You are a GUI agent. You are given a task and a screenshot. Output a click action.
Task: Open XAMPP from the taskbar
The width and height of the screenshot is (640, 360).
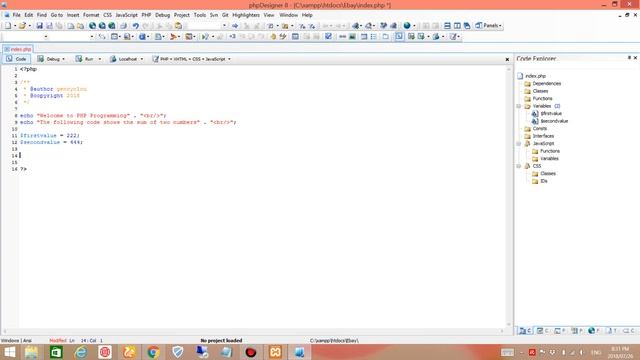click(275, 352)
